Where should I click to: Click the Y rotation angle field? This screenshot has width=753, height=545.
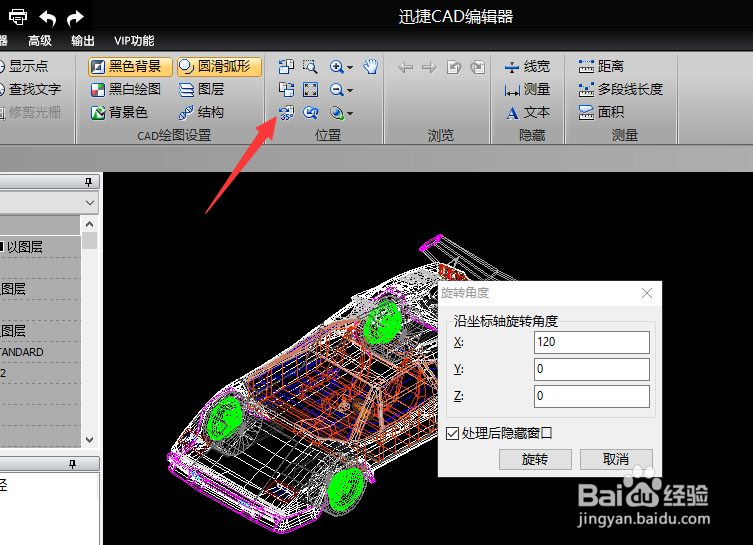[592, 369]
